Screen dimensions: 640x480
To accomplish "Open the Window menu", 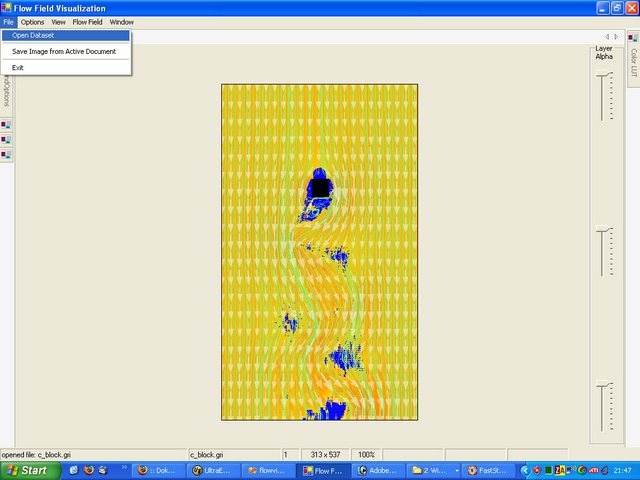I will pos(121,22).
